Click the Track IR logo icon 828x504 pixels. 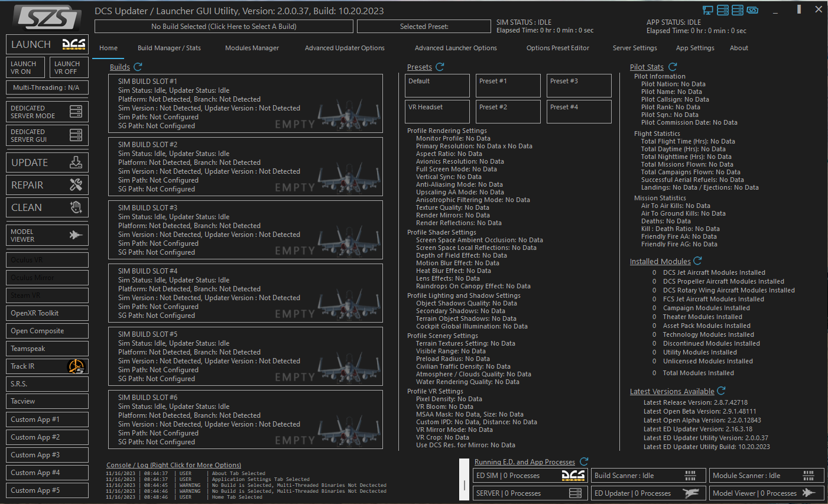pos(76,366)
